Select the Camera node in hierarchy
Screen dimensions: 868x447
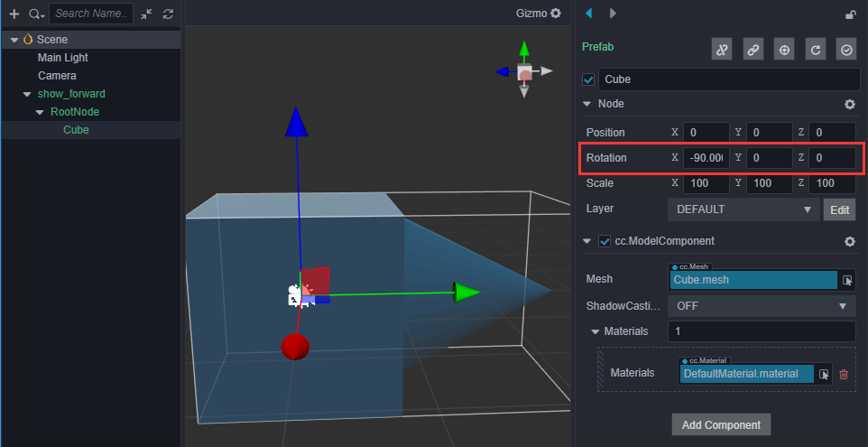[x=57, y=76]
